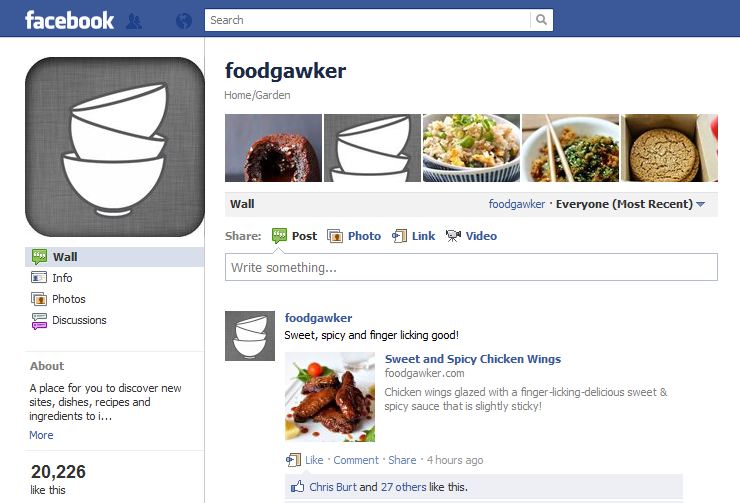
Task: Go to the Facebook logo home
Action: (69, 21)
